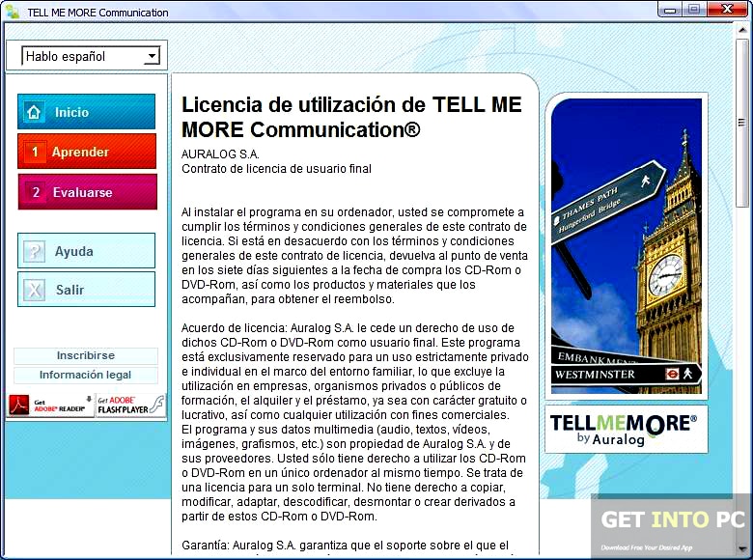Viewport: 753px width, 560px height.
Task: Click the title bar text 'TELL ME MORE Communication'
Action: (x=98, y=13)
